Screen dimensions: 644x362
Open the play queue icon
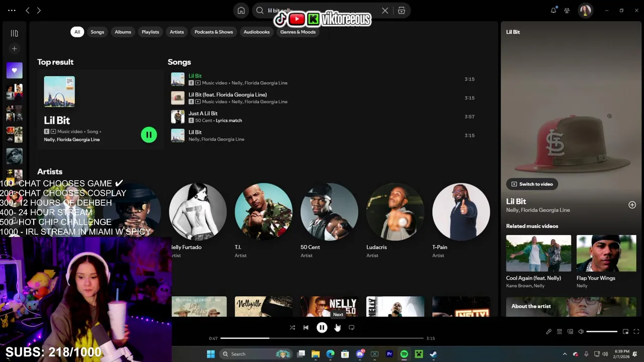pos(559,331)
